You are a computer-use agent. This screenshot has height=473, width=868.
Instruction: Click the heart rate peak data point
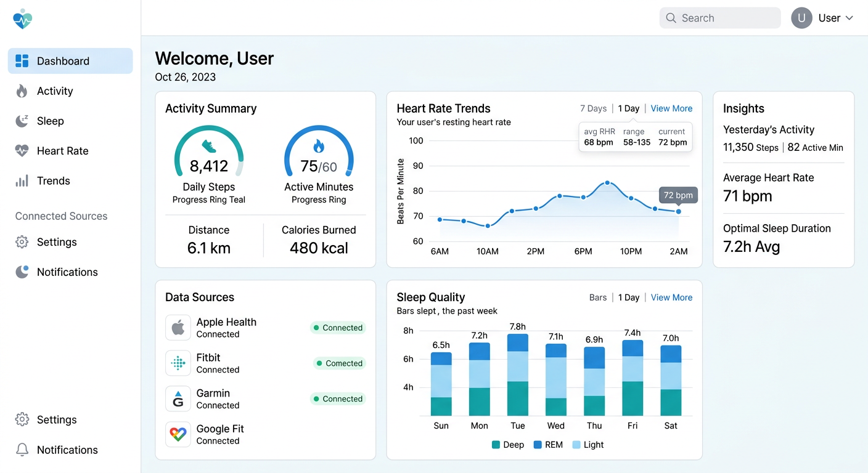click(607, 182)
